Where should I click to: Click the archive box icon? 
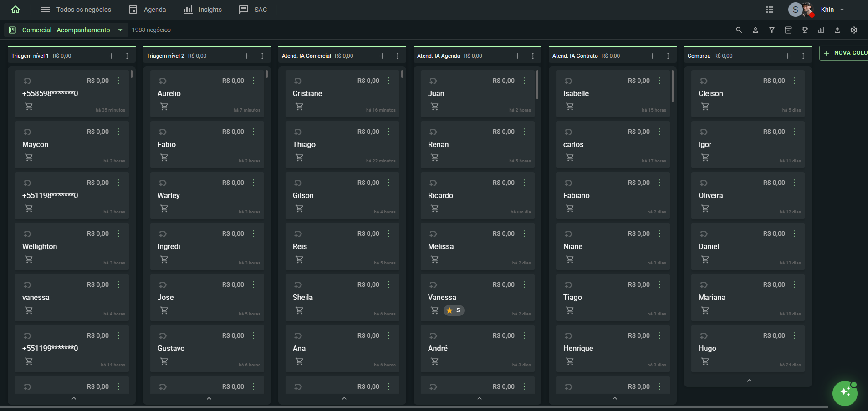tap(788, 30)
